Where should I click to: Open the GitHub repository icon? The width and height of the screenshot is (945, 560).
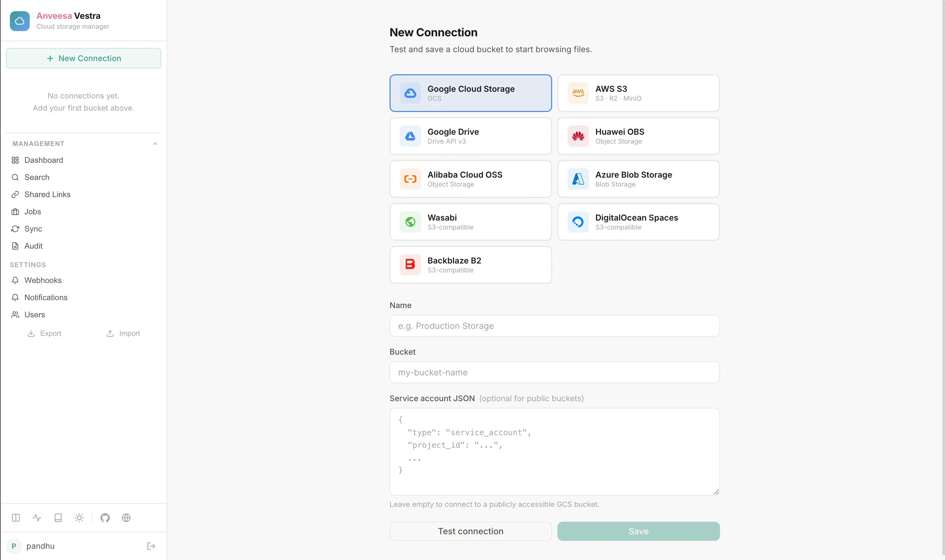point(105,518)
